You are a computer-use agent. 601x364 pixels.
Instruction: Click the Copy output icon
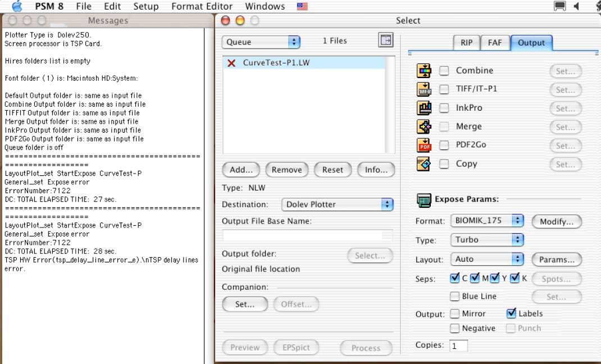coord(424,164)
